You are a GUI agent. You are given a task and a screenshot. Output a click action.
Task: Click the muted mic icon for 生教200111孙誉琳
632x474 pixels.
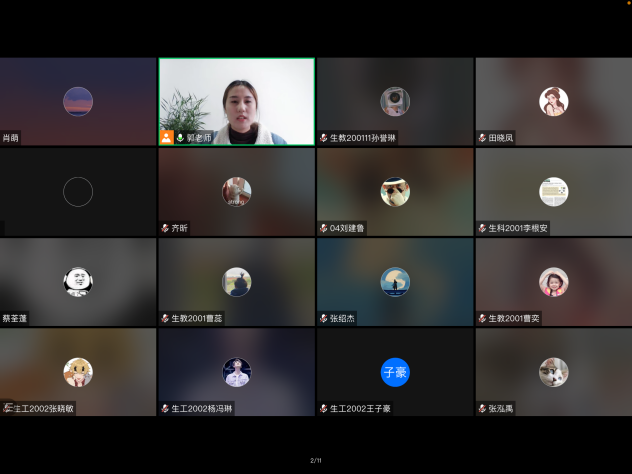[x=324, y=138]
